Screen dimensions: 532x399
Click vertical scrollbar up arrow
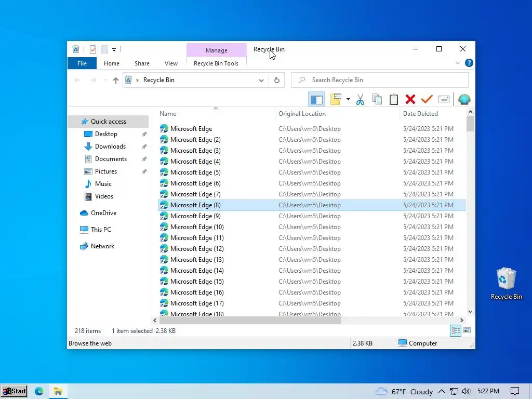coord(470,112)
